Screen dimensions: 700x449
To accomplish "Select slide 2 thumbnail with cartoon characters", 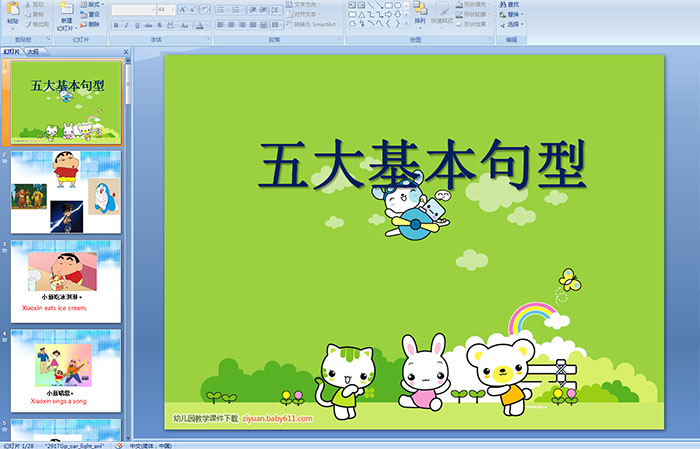I will click(66, 192).
